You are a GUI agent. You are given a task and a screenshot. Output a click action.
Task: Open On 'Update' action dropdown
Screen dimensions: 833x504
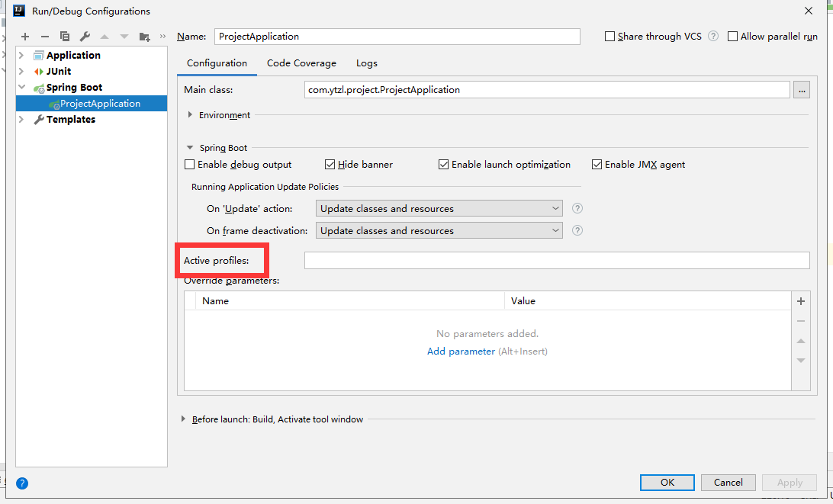(x=439, y=208)
